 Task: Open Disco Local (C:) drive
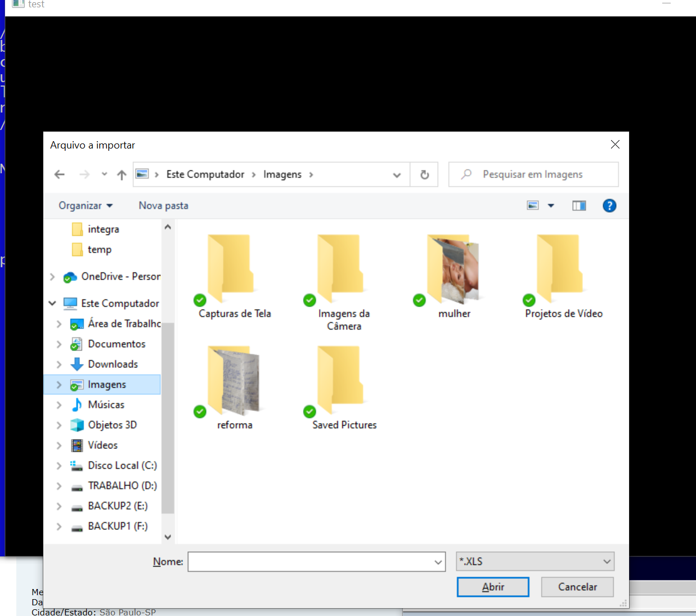point(114,465)
